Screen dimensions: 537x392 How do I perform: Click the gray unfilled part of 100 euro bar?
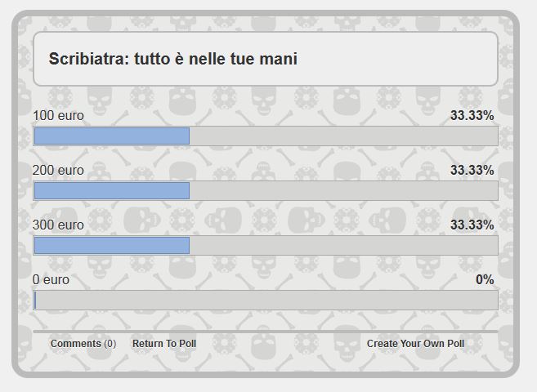pyautogui.click(x=343, y=136)
